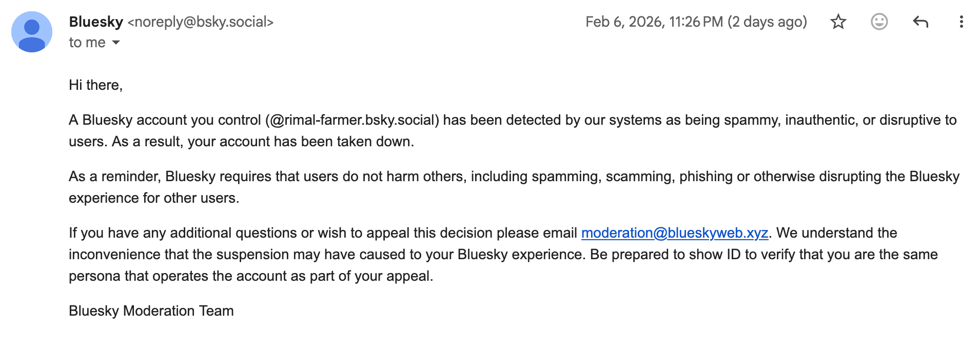The height and width of the screenshot is (348, 980).
Task: Open the three-dot More options menu
Action: point(961,22)
